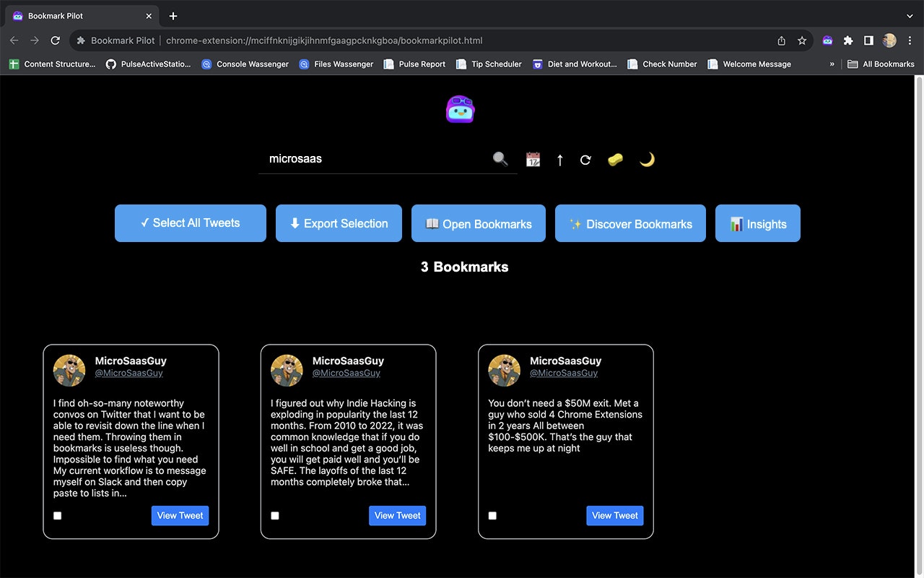The image size is (924, 578).
Task: Click Bookmark Pilot extension icon in toolbar
Action: 828,40
